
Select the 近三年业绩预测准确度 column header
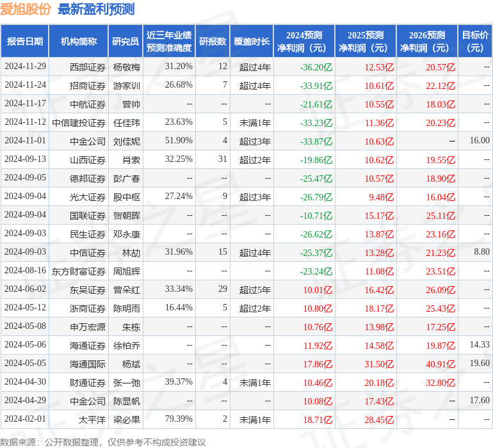click(x=169, y=42)
